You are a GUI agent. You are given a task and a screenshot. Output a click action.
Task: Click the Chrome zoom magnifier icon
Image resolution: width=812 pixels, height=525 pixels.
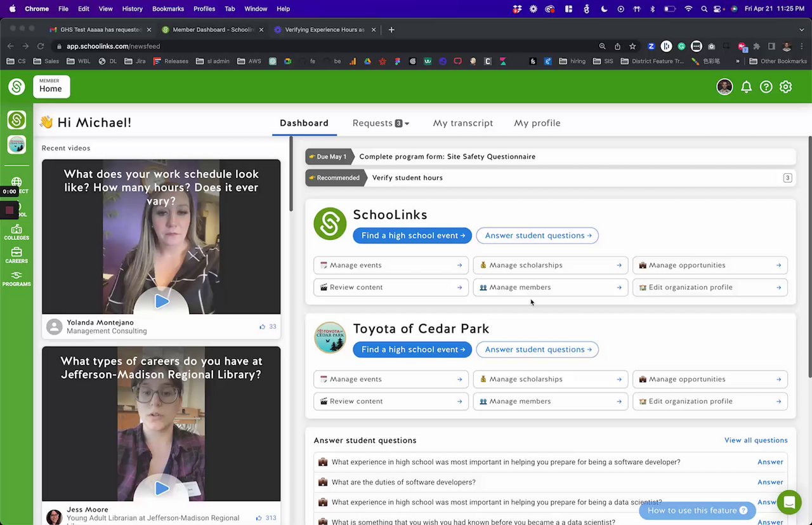(x=602, y=46)
